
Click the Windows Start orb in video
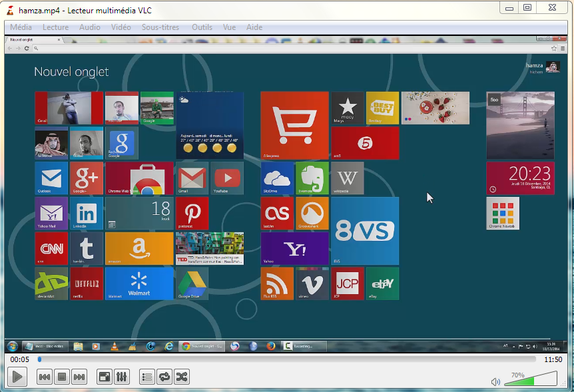coord(13,346)
